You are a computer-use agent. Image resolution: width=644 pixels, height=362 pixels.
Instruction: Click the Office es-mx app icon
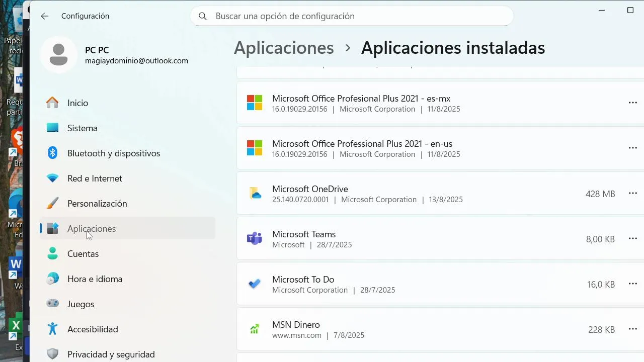pyautogui.click(x=255, y=103)
